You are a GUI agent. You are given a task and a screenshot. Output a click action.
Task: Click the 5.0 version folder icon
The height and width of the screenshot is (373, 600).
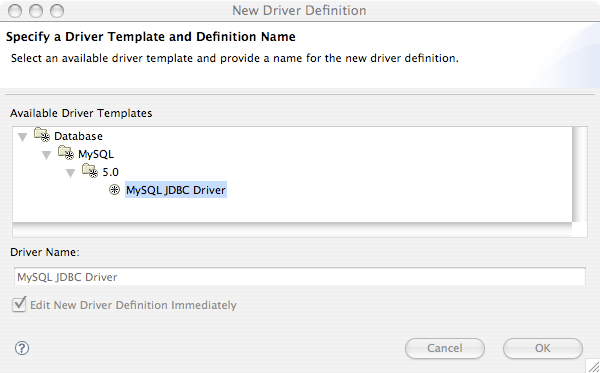pos(90,171)
